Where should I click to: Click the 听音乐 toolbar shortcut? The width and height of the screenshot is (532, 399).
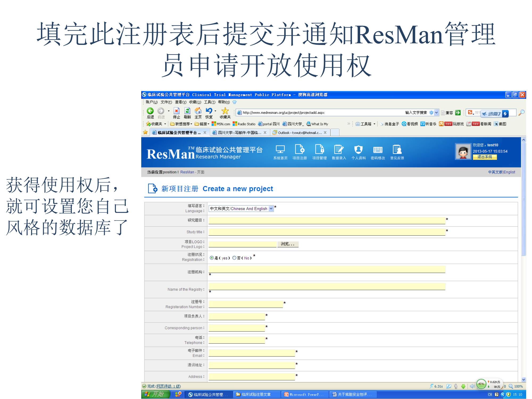coord(428,124)
